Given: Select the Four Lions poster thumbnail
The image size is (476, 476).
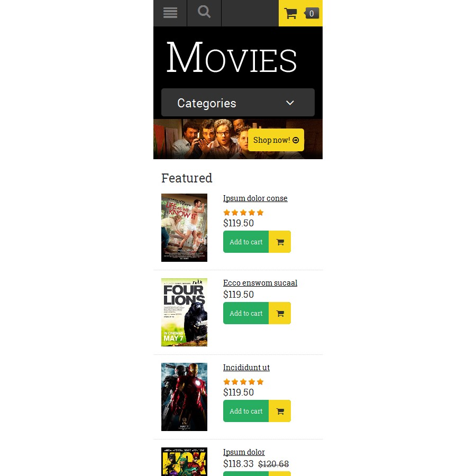Looking at the screenshot, I should [184, 312].
